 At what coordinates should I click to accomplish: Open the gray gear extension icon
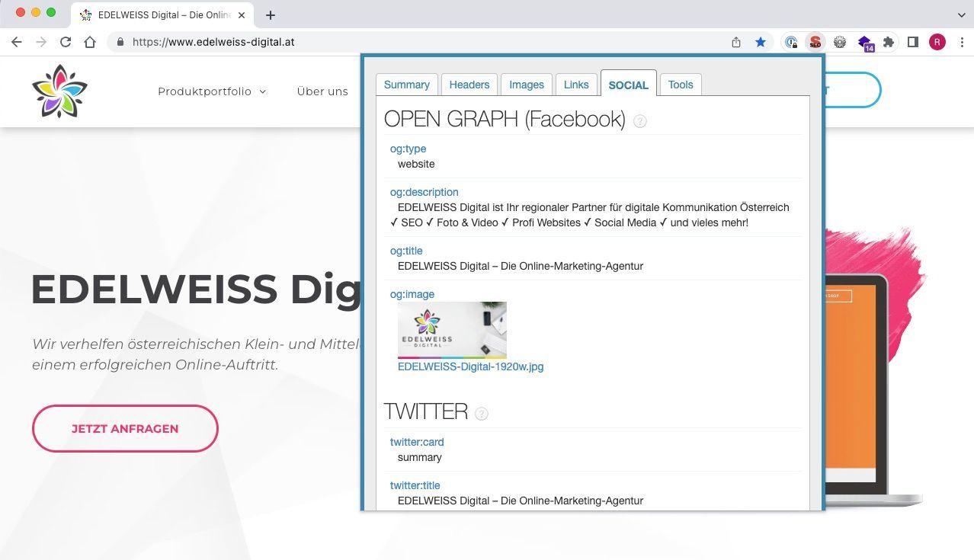(x=840, y=43)
